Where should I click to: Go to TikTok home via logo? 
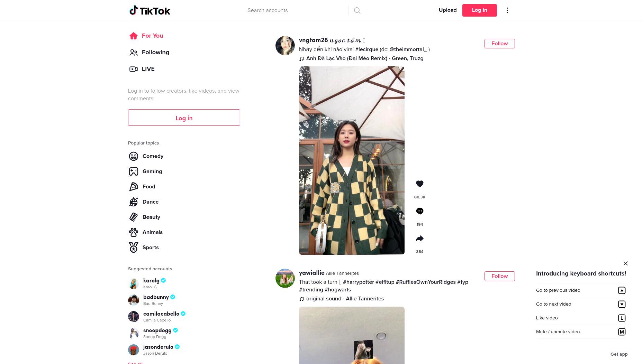pyautogui.click(x=150, y=10)
